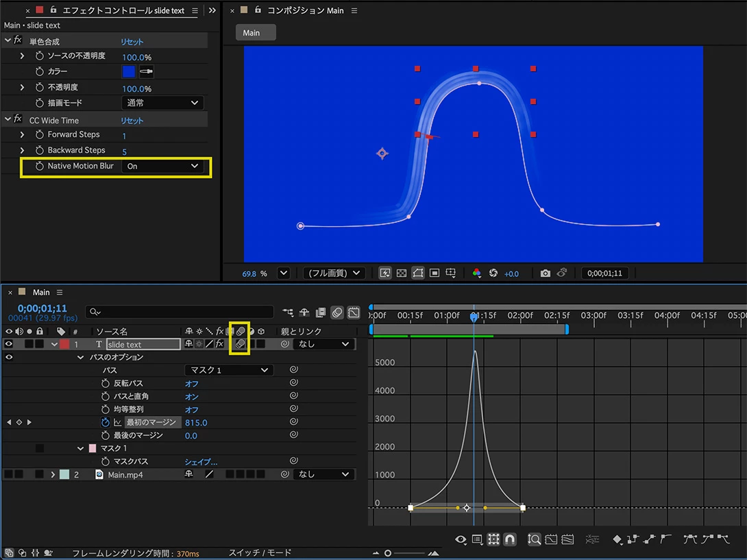Toggle 均等整列 value オフ

click(191, 409)
